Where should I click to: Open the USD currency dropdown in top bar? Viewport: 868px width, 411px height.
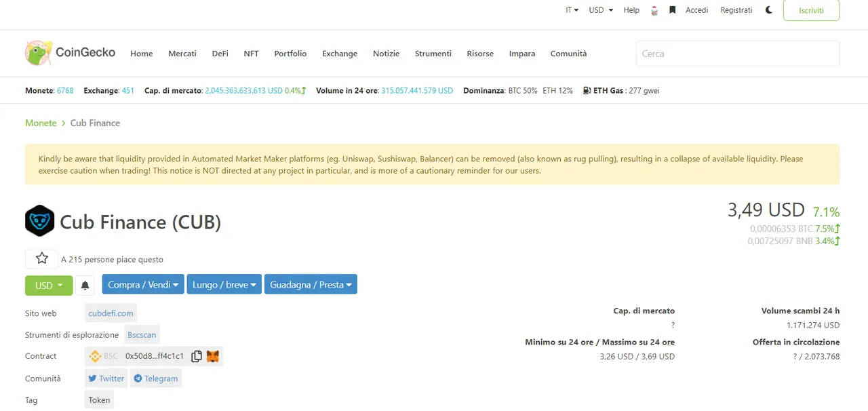click(601, 10)
